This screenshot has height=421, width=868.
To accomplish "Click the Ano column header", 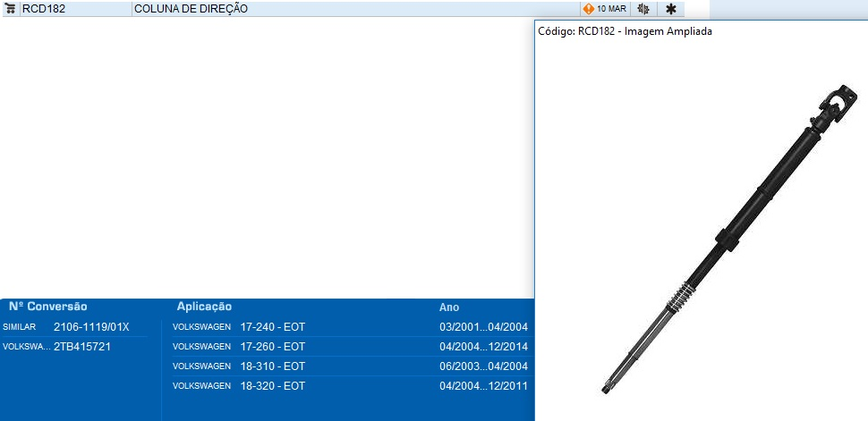I will coord(449,307).
